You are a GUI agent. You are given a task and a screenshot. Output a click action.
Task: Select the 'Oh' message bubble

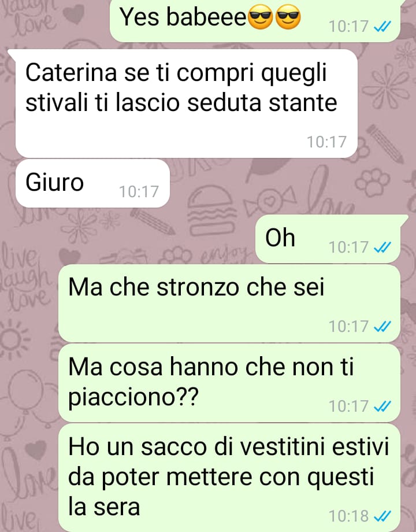pos(328,238)
